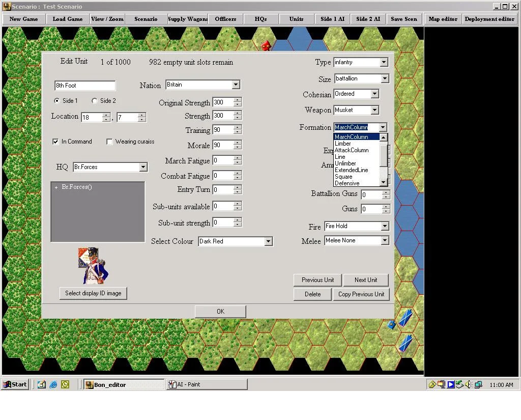Open the Supply Wagons menu

coord(187,19)
